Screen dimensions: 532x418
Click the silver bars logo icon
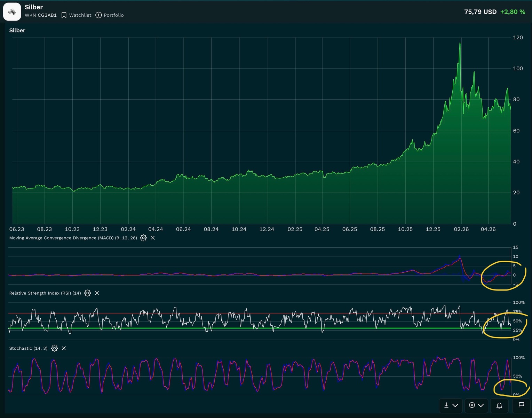[12, 12]
